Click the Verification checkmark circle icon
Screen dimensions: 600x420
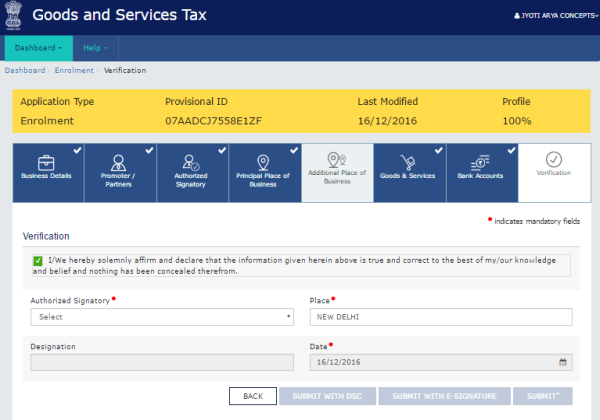tap(554, 160)
